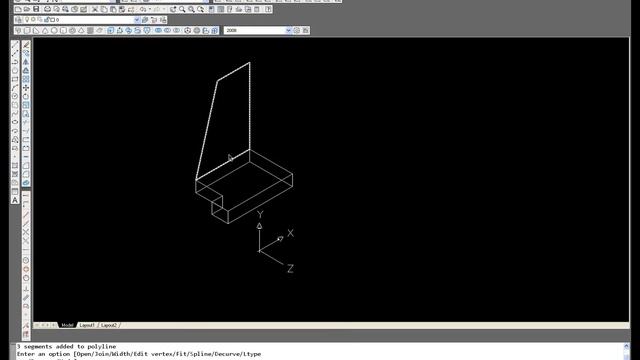Image resolution: width=640 pixels, height=360 pixels.
Task: Choose the Subtract solids tool
Action: [x=167, y=31]
